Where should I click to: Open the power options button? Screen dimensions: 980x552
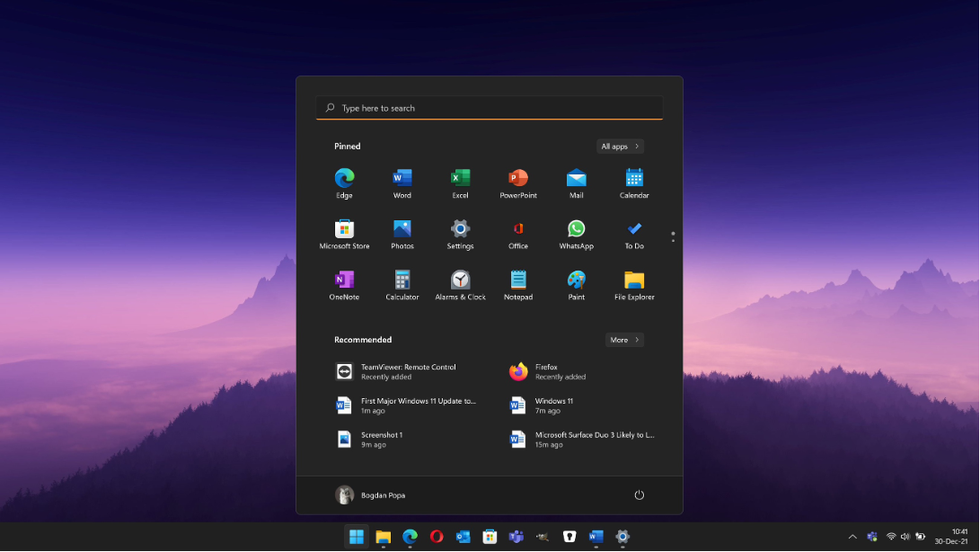pyautogui.click(x=640, y=495)
